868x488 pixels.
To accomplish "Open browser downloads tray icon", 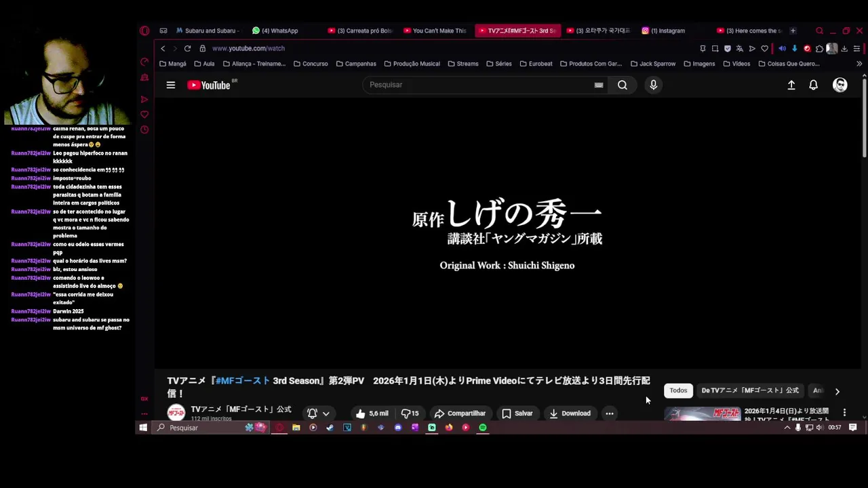I will (x=844, y=48).
